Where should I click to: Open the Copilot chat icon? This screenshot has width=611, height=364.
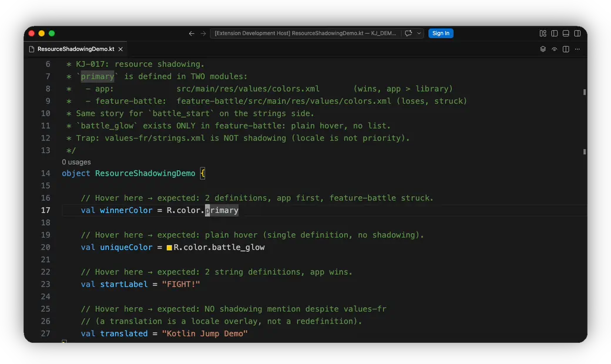pyautogui.click(x=408, y=33)
